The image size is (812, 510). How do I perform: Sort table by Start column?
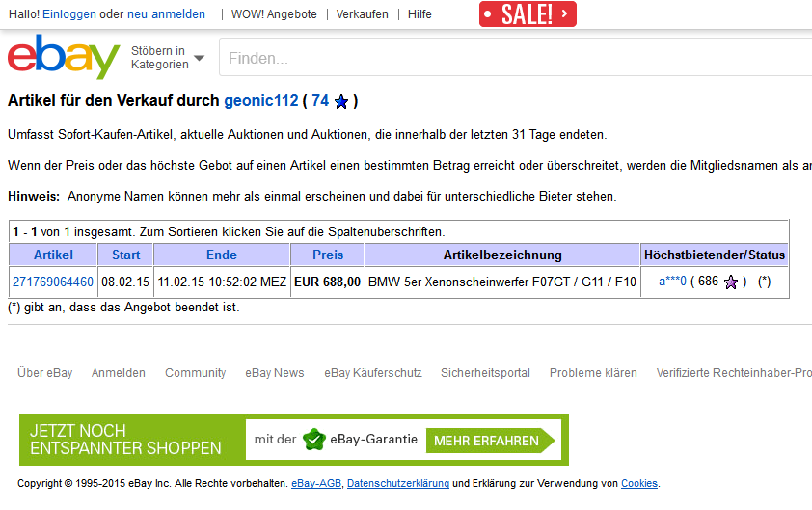tap(125, 255)
